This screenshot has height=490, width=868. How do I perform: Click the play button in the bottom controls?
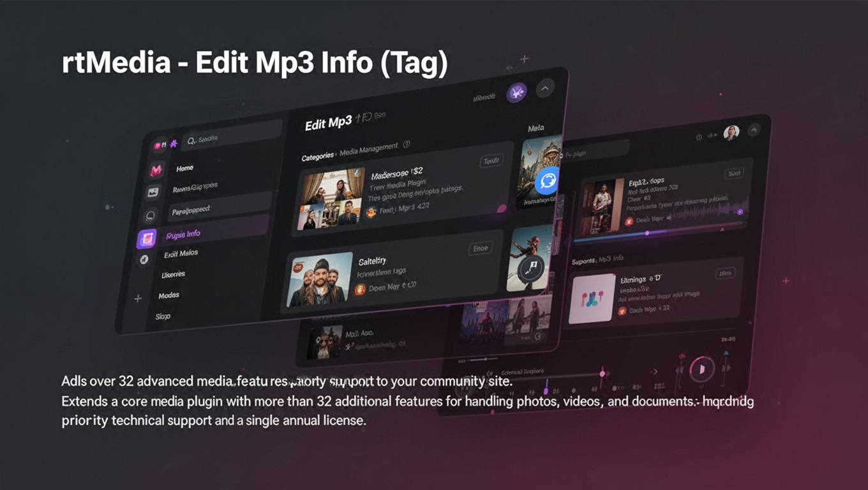701,370
